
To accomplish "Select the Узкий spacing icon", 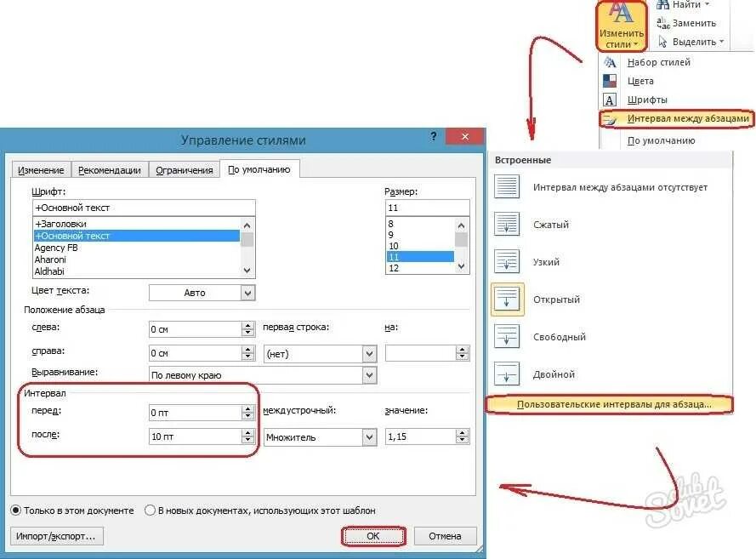I will pos(507,261).
